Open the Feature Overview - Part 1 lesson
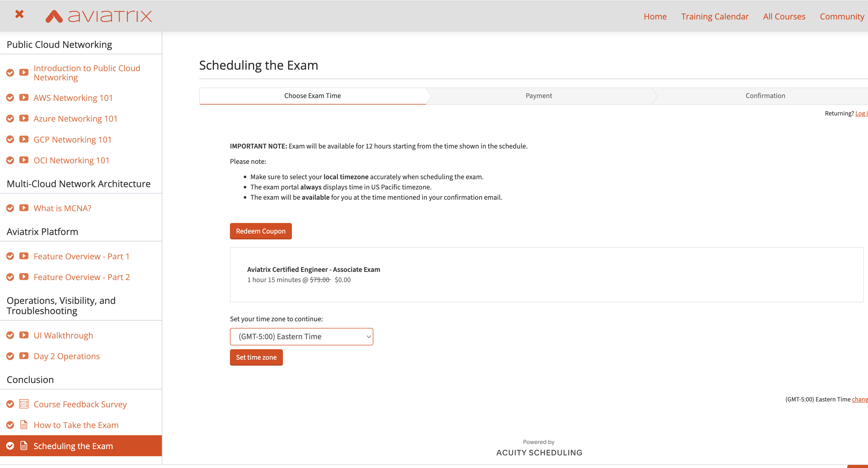Image resolution: width=868 pixels, height=468 pixels. (x=81, y=257)
